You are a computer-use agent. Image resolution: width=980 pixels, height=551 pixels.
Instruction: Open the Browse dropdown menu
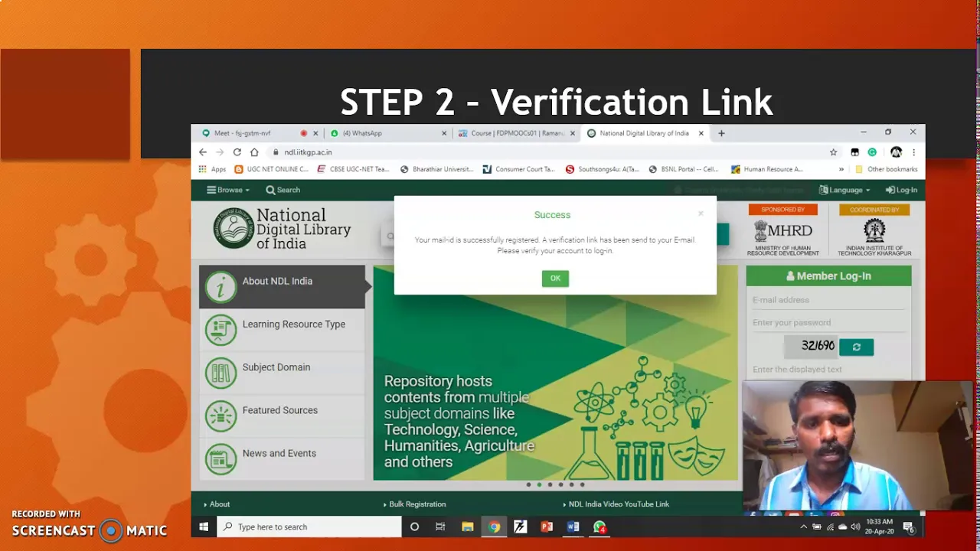coord(228,190)
